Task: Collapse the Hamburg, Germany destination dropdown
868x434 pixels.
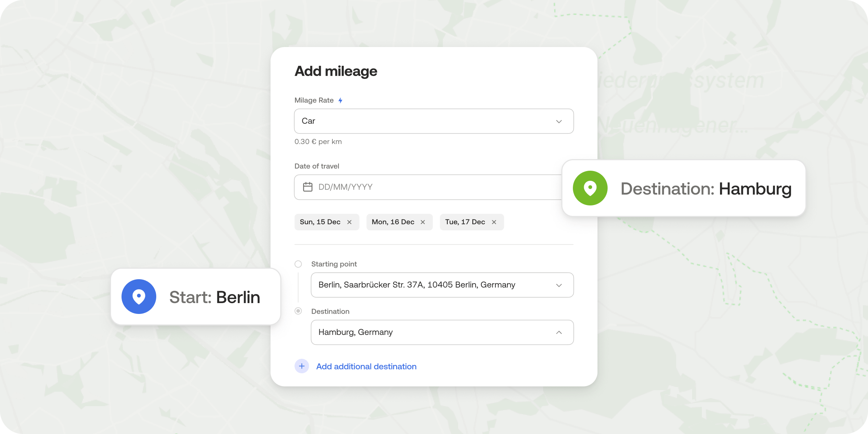Action: pos(559,332)
